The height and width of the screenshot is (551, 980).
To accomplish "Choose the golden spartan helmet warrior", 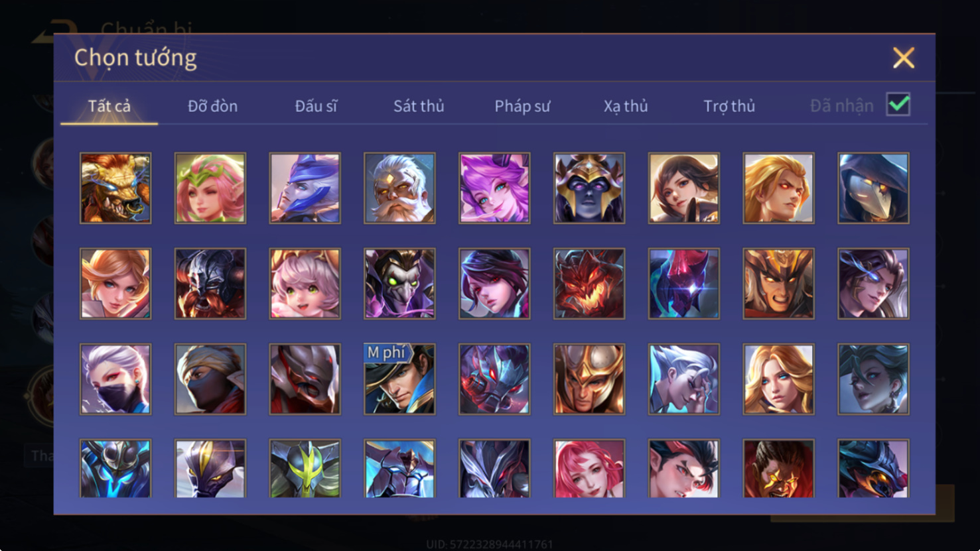I will click(589, 379).
